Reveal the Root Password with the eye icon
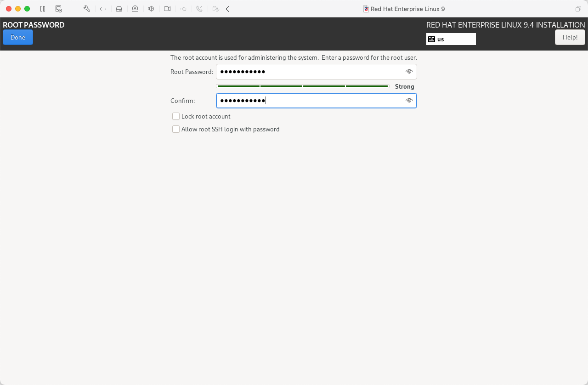 pyautogui.click(x=409, y=72)
